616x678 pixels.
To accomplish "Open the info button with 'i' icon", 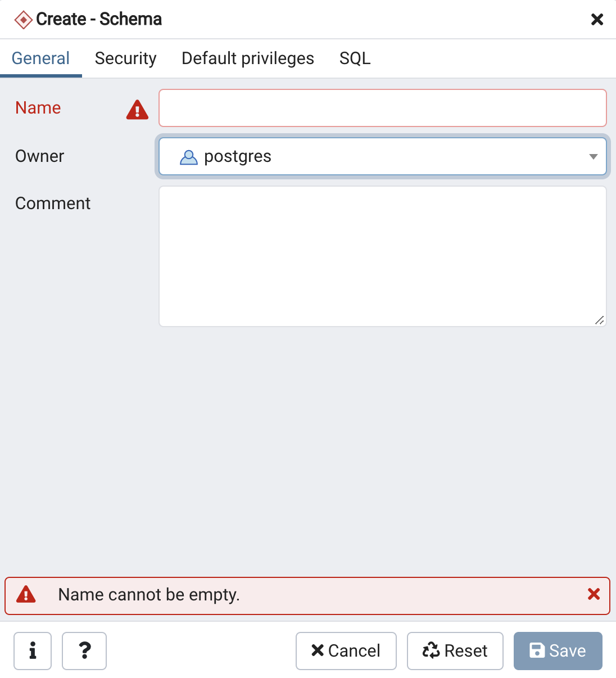I will coord(33,650).
